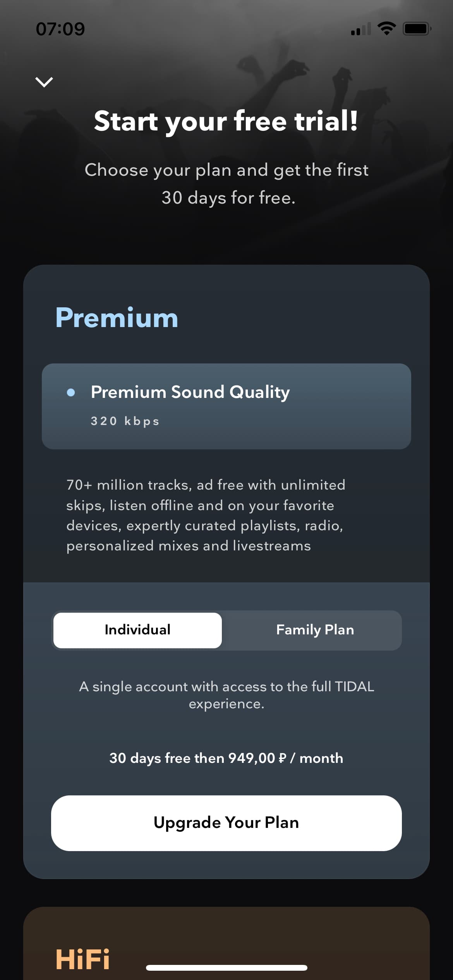Screen dimensions: 453x980
Task: Tap the 320 kbps bitrate label
Action: 125,421
